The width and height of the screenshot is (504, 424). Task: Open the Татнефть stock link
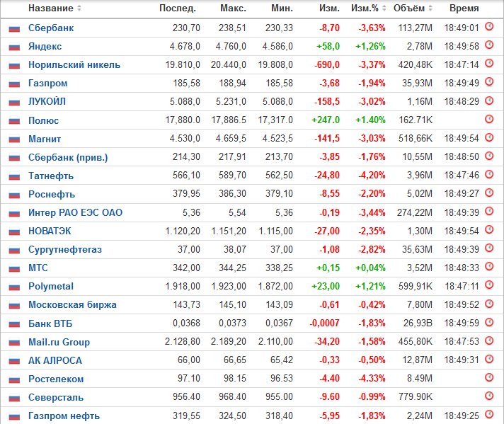tap(51, 176)
